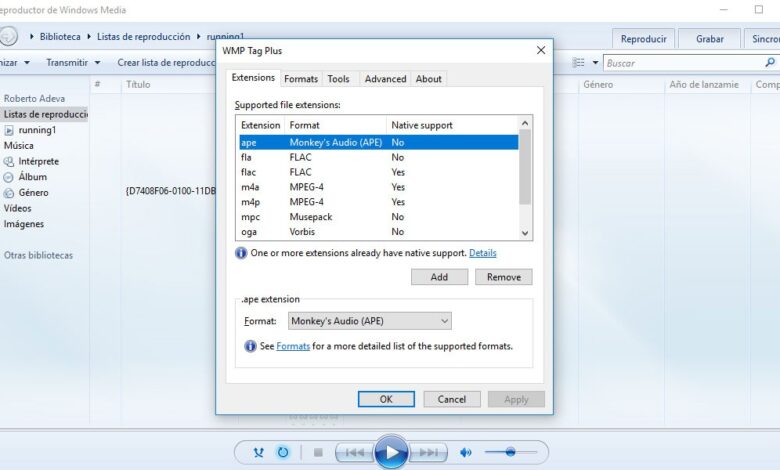Open the Formats link in the hint
Screen dimensions: 780x470
pyautogui.click(x=293, y=346)
